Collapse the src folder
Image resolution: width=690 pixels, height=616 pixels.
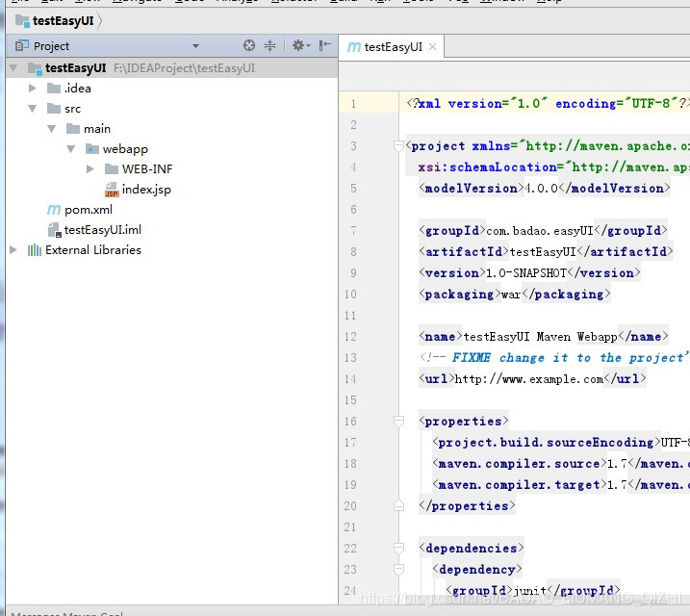tap(32, 109)
